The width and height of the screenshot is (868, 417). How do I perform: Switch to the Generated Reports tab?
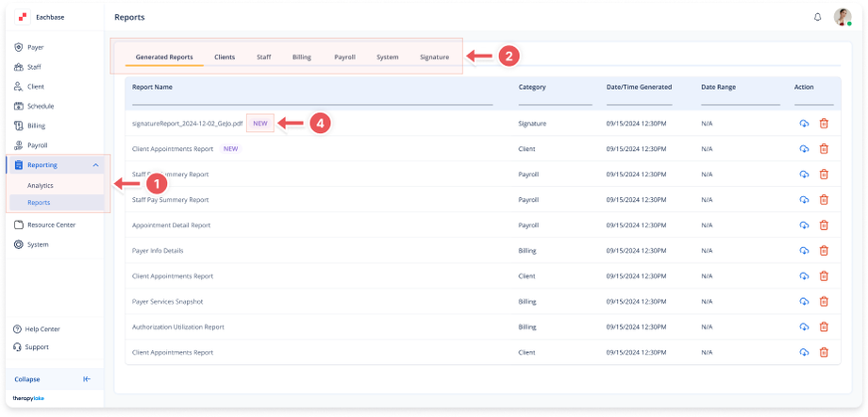coord(164,57)
